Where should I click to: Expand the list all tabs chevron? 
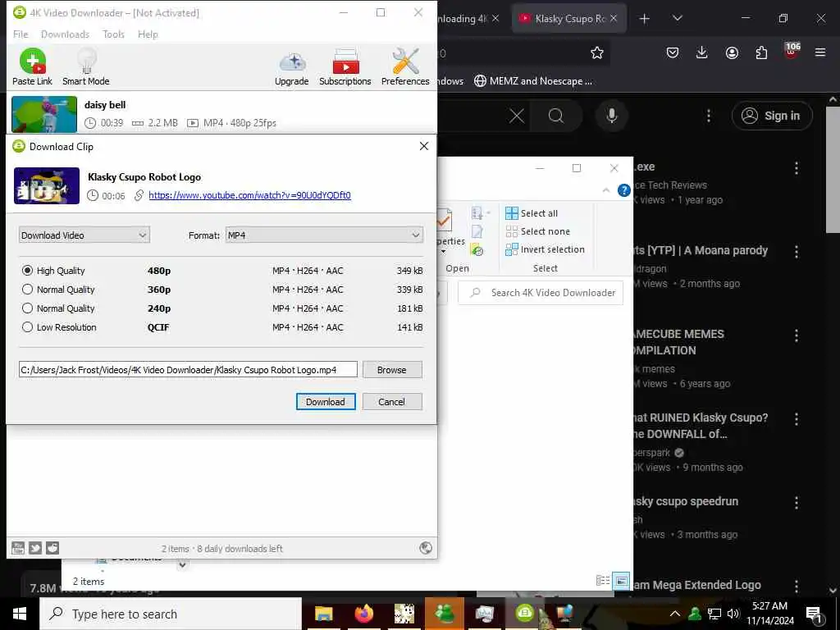tap(678, 19)
